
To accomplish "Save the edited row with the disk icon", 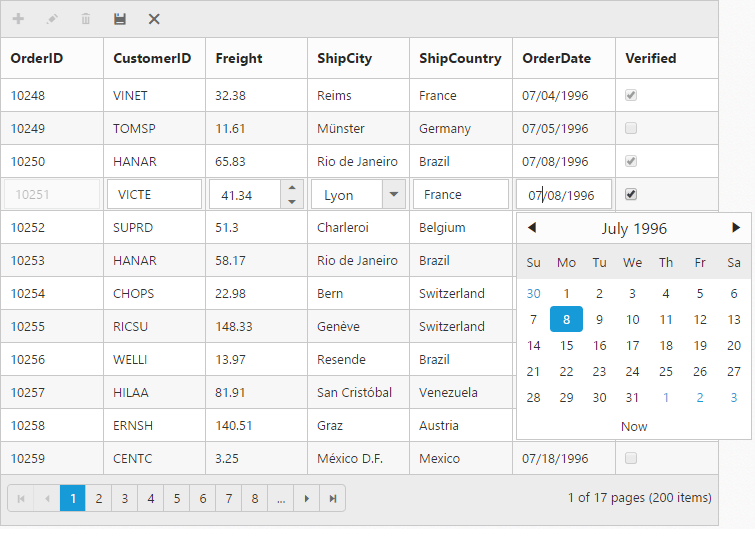I will point(119,19).
